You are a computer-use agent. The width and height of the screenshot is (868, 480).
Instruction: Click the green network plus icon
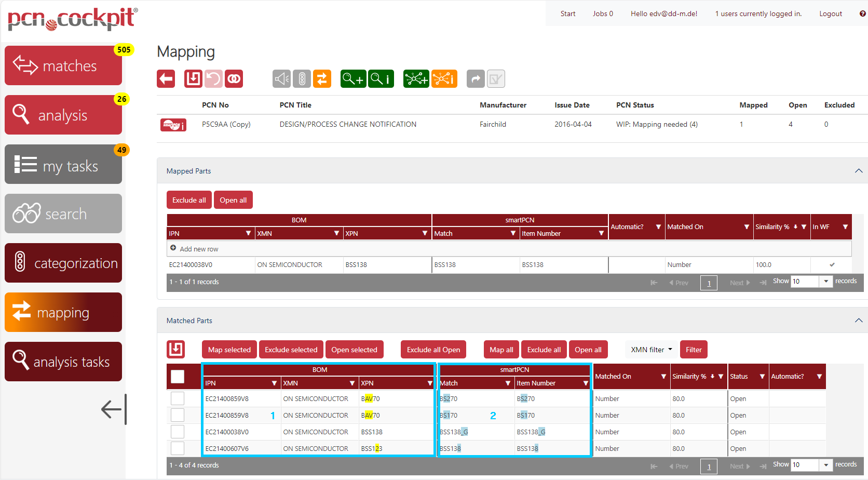point(416,79)
